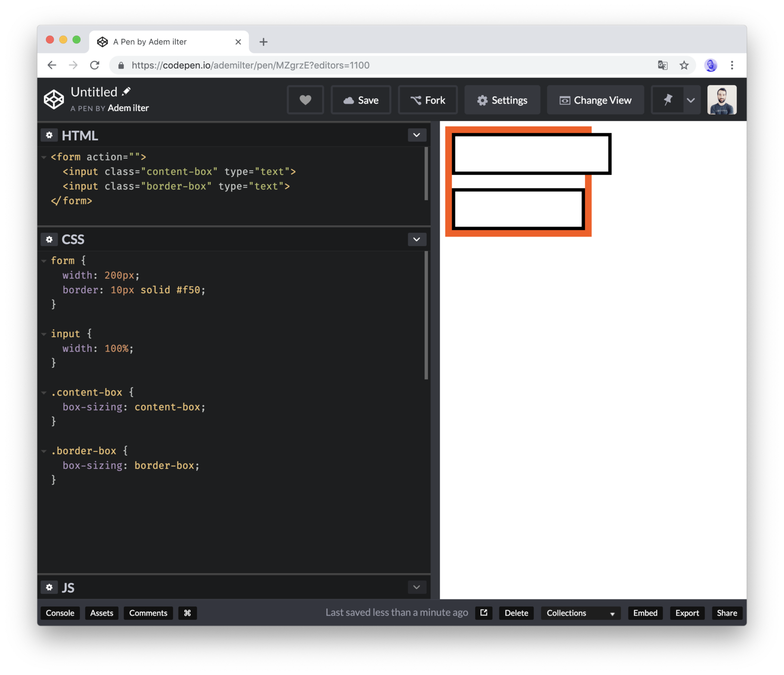The width and height of the screenshot is (784, 675).
Task: Open pen in new window icon
Action: point(484,613)
